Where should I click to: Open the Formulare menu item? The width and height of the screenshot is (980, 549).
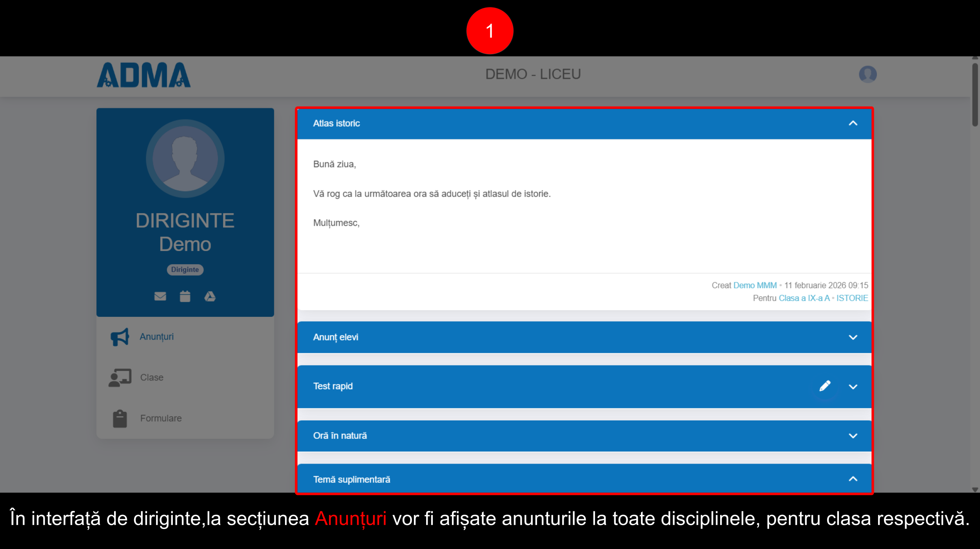tap(161, 418)
